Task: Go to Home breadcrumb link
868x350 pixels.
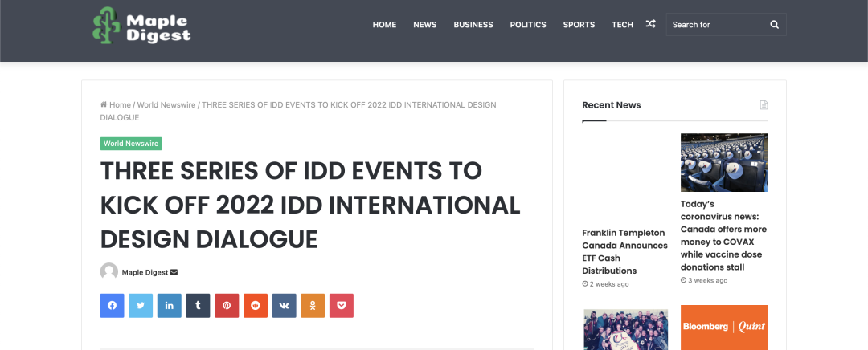Action: pyautogui.click(x=120, y=104)
